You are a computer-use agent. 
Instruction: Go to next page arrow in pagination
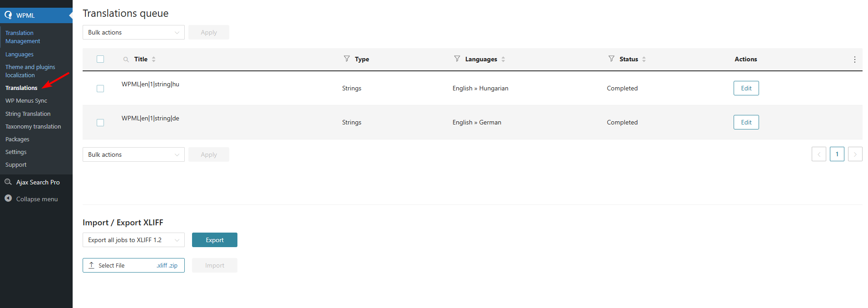coord(855,154)
